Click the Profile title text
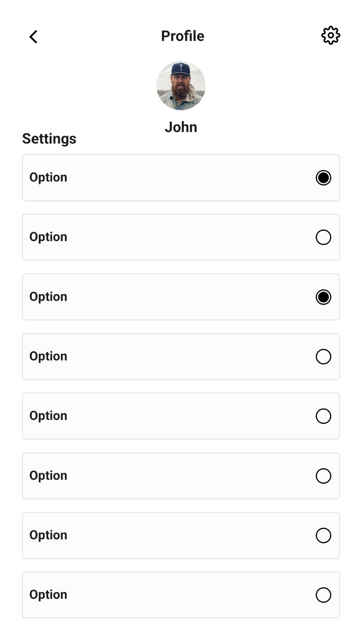Viewport: 362px width, 644px height. pyautogui.click(x=182, y=36)
